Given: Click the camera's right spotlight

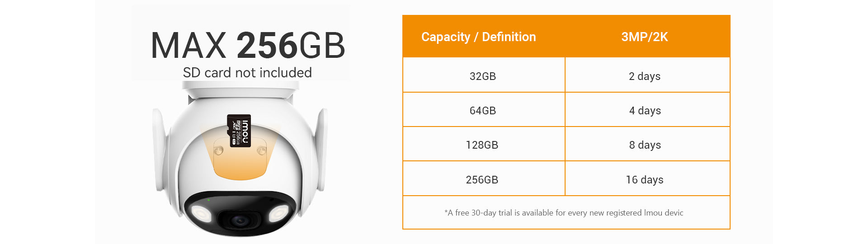Looking at the screenshot, I should click(278, 213).
